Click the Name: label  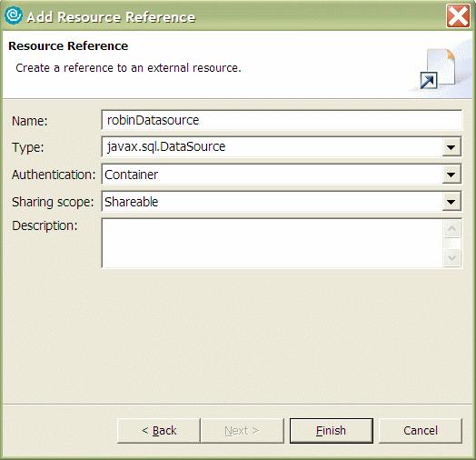point(30,121)
